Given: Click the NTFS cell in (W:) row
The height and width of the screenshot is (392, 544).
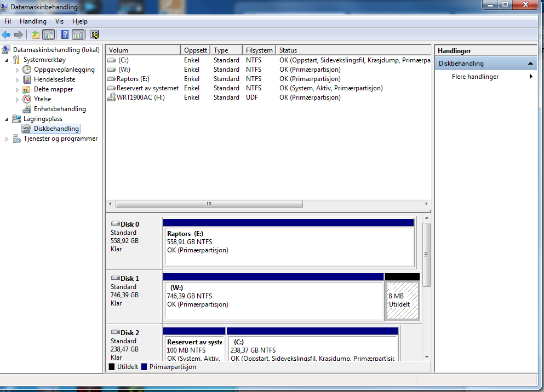Looking at the screenshot, I should [x=254, y=70].
